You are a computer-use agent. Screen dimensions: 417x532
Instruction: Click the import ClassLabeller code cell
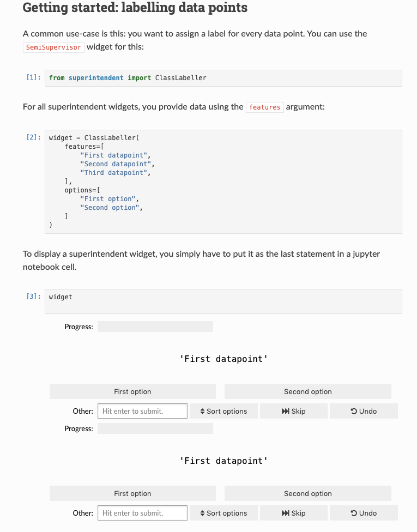223,77
